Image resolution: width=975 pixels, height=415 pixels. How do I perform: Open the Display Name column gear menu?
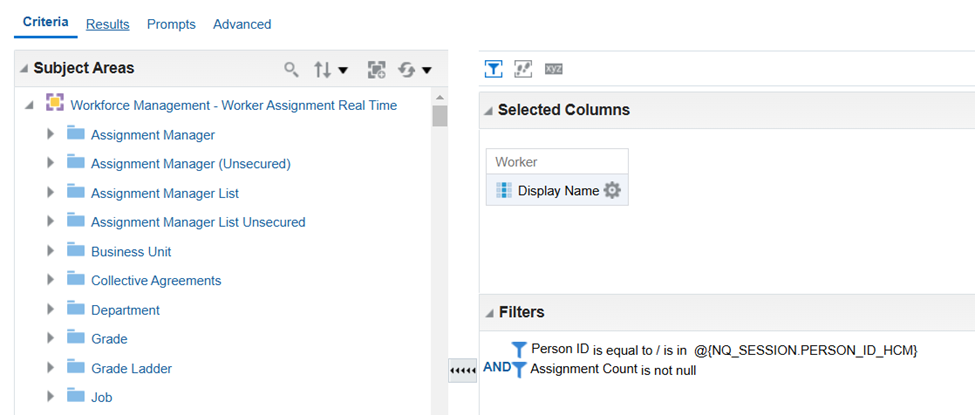612,190
